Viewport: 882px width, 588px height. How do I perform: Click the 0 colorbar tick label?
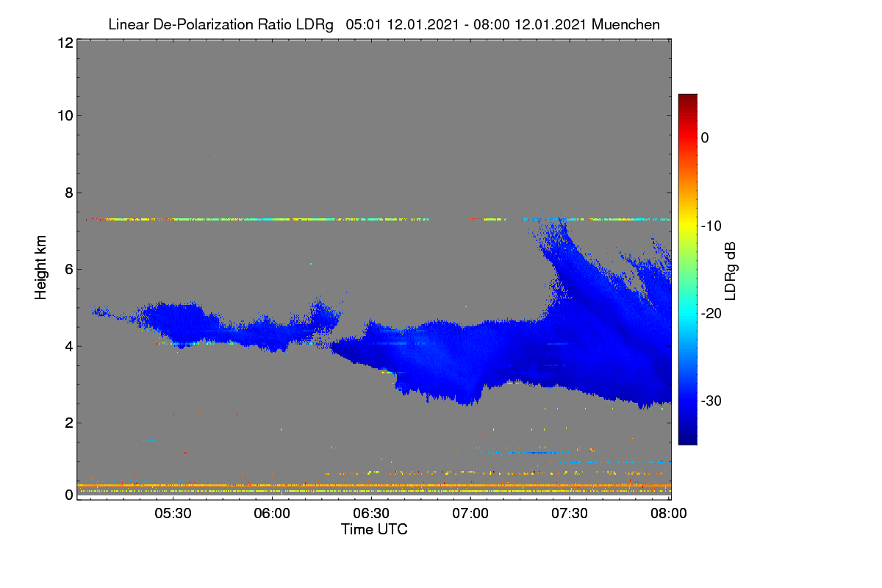706,138
